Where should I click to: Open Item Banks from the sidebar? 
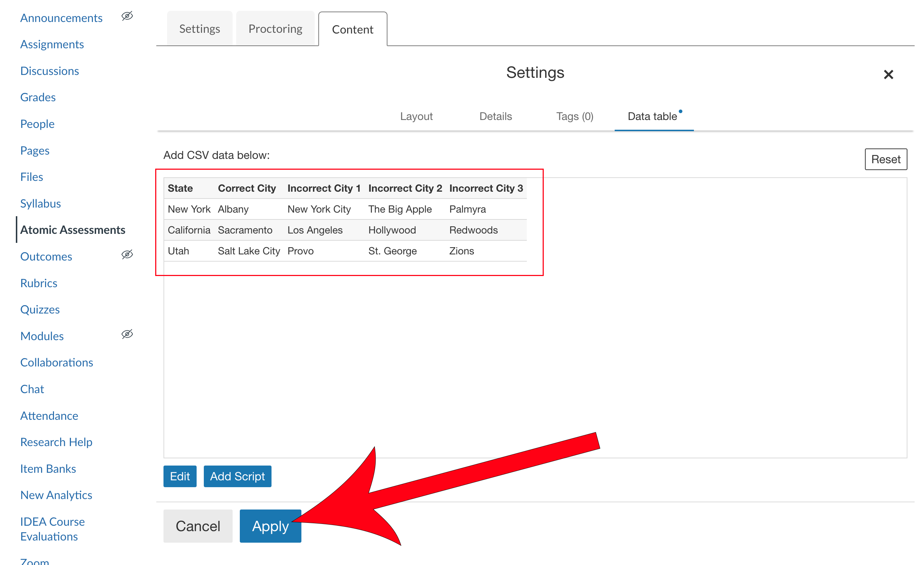click(x=48, y=468)
